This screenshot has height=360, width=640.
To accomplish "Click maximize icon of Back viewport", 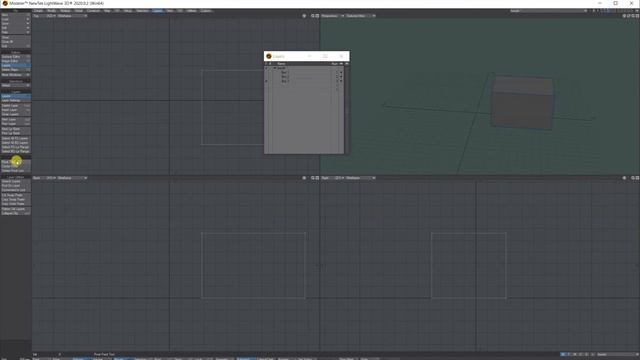I will (x=317, y=178).
